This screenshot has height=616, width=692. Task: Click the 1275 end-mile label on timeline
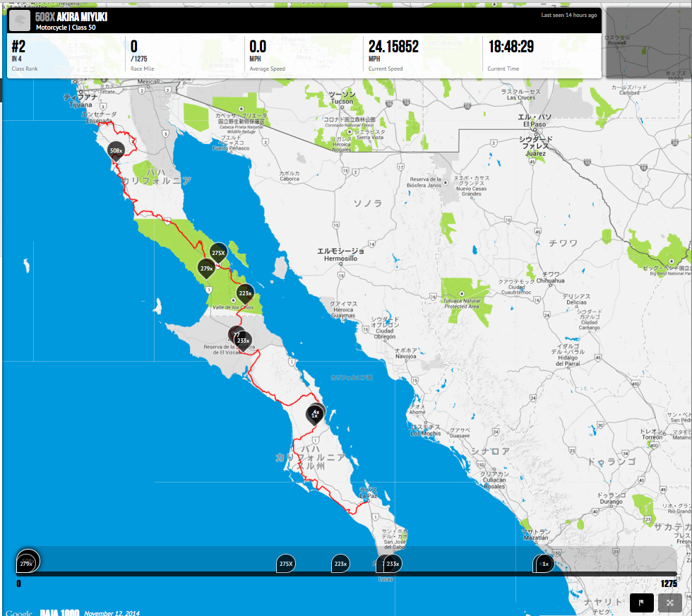[669, 584]
